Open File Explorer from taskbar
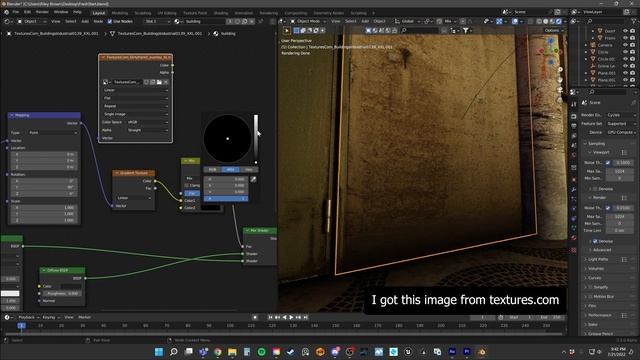This screenshot has width=640, height=360. coord(232,352)
